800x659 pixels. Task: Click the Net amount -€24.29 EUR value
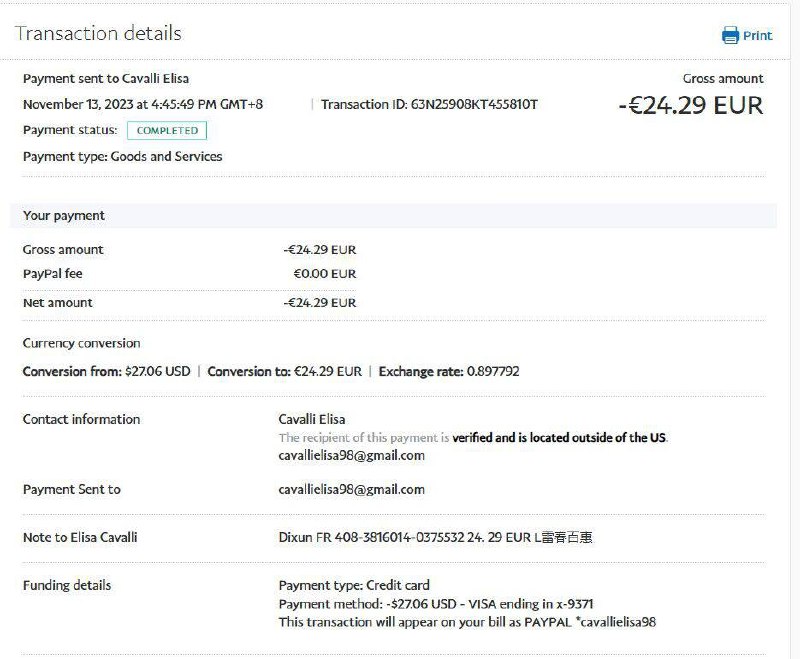click(x=319, y=302)
